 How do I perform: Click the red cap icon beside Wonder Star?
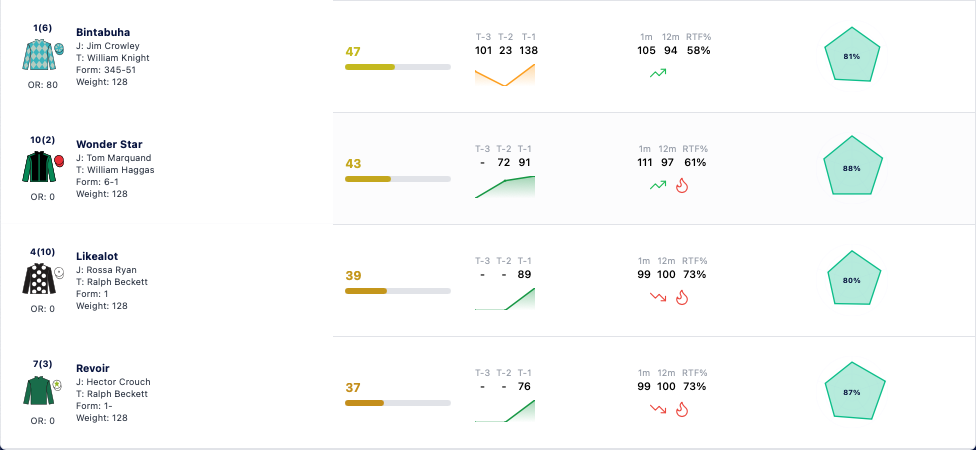tap(59, 161)
